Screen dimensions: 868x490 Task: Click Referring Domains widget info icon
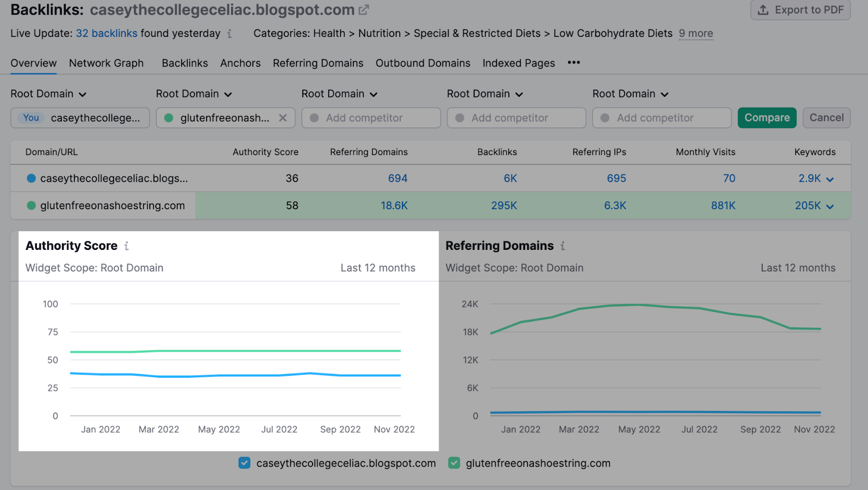coord(563,246)
